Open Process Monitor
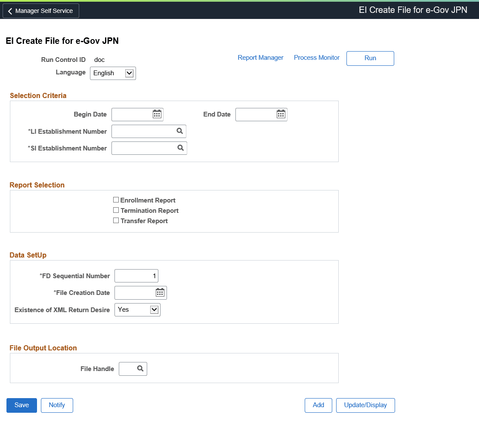Viewport: 479px width, 448px height. point(316,57)
